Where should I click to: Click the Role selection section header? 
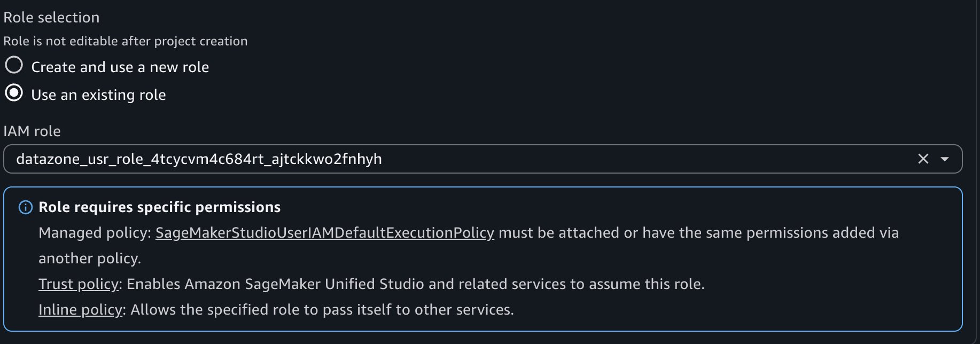point(51,17)
